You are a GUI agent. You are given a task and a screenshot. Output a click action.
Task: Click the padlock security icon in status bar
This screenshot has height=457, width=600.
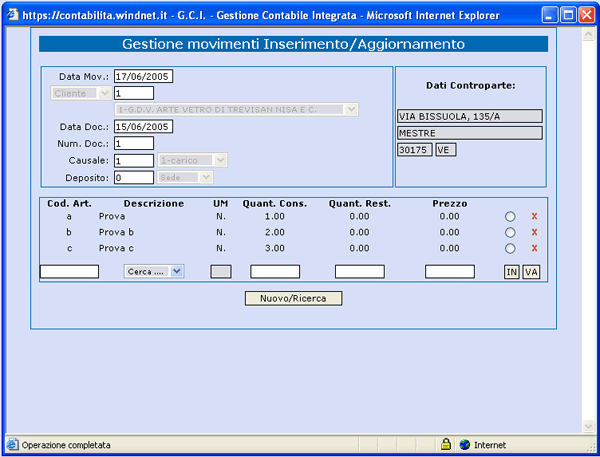tap(445, 444)
